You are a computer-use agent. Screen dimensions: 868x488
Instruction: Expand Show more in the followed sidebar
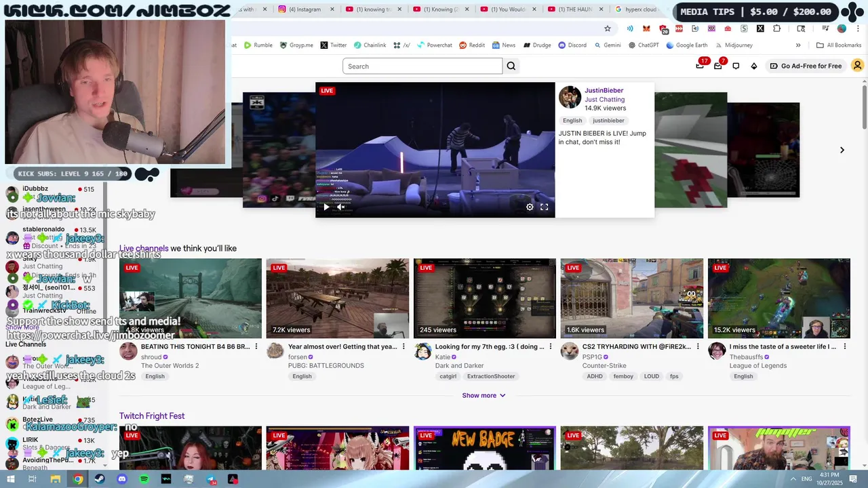pos(22,327)
